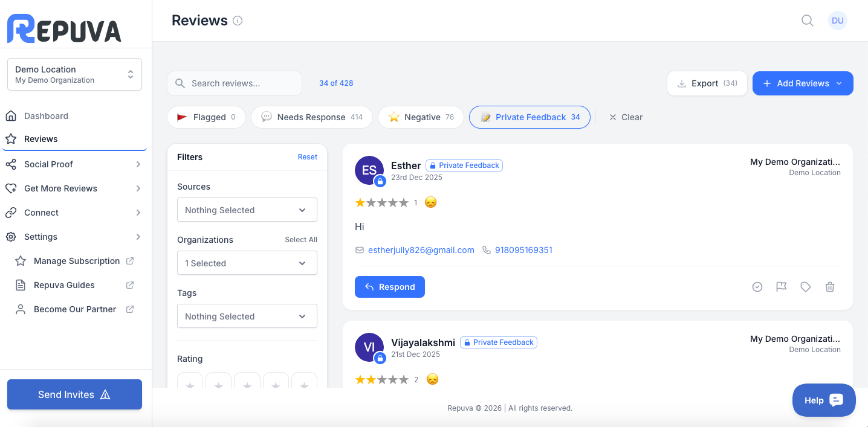Open the Help chat widget
The height and width of the screenshot is (427, 868).
point(824,400)
